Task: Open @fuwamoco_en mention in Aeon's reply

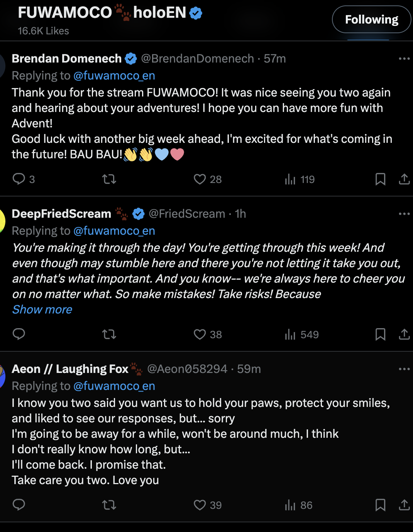Action: tap(114, 386)
